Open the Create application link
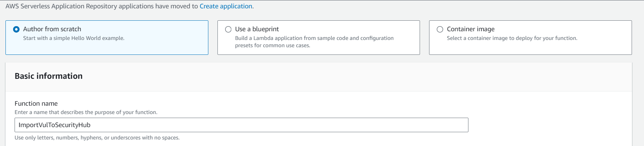Image resolution: width=644 pixels, height=146 pixels. tap(226, 6)
